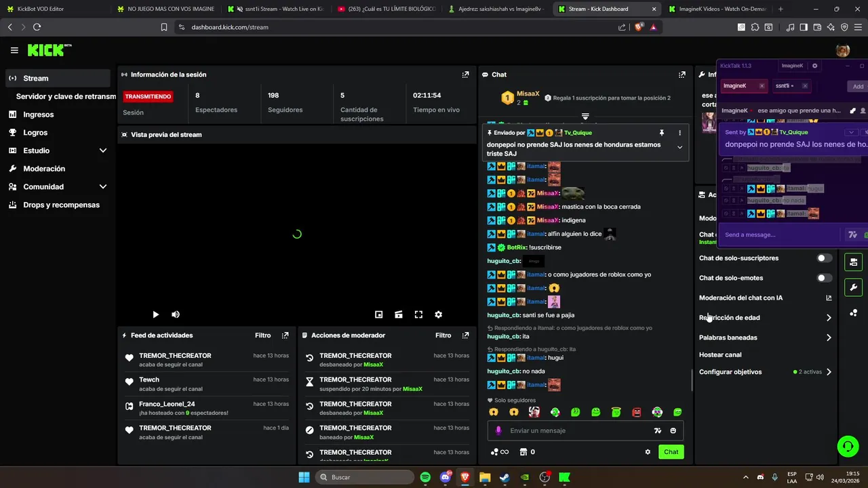Viewport: 868px width, 488px height.
Task: Enable picture-in-picture on the stream preview
Action: coord(379,314)
